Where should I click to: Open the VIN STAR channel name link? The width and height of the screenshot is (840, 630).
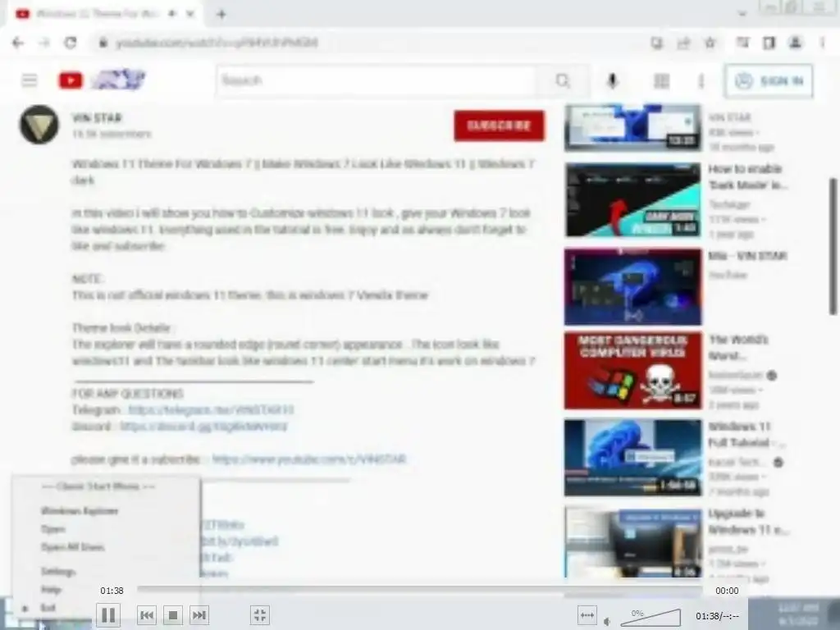(97, 118)
